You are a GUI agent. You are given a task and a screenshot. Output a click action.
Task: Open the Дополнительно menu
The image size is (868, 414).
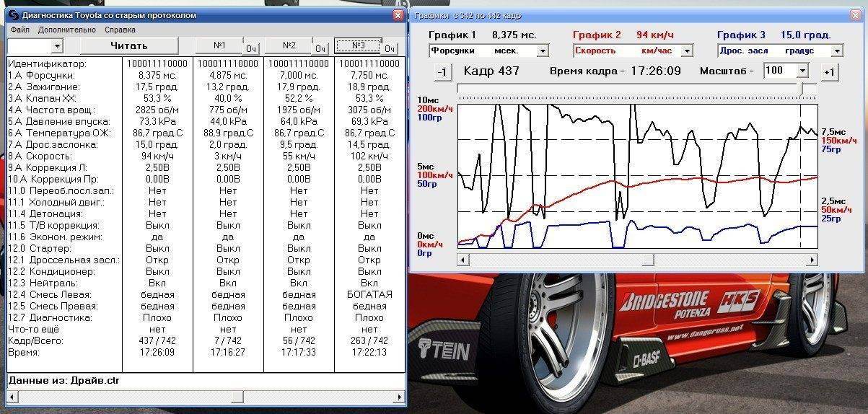click(x=67, y=30)
